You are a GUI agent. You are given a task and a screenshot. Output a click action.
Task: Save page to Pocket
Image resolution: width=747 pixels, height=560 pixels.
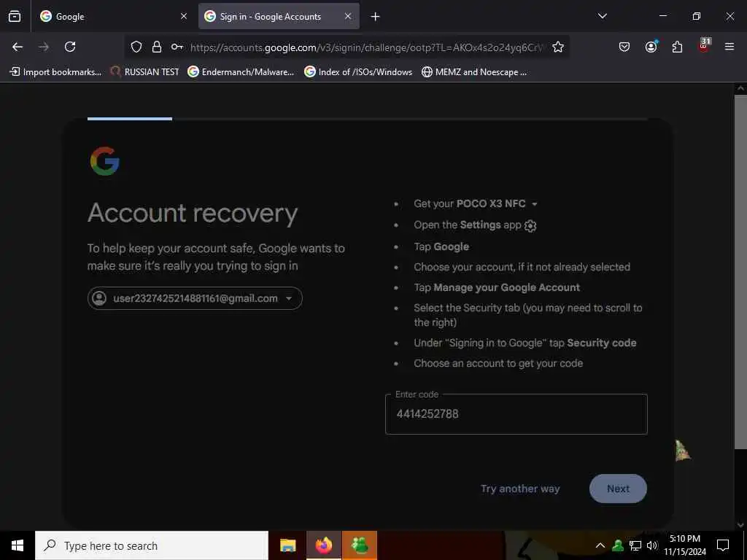point(624,47)
